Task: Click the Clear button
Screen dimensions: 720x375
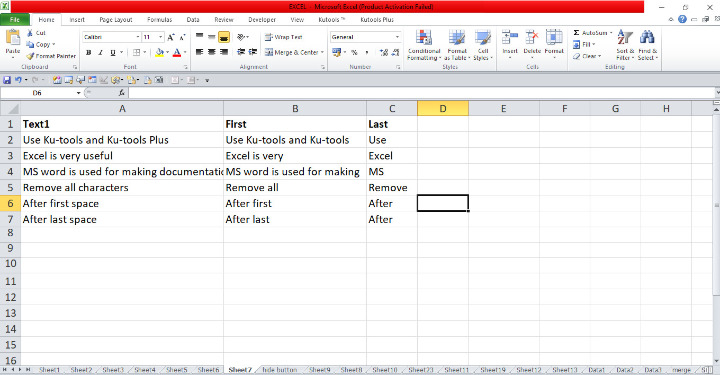Action: [x=587, y=56]
